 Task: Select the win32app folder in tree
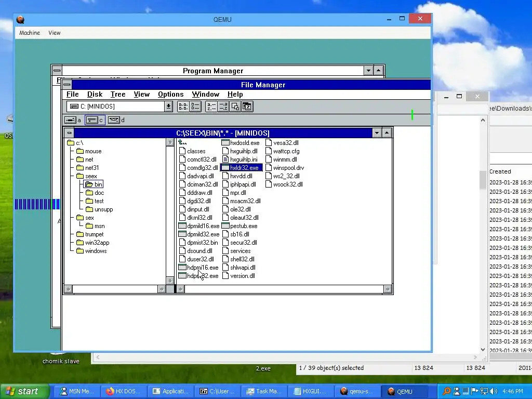[92, 243]
